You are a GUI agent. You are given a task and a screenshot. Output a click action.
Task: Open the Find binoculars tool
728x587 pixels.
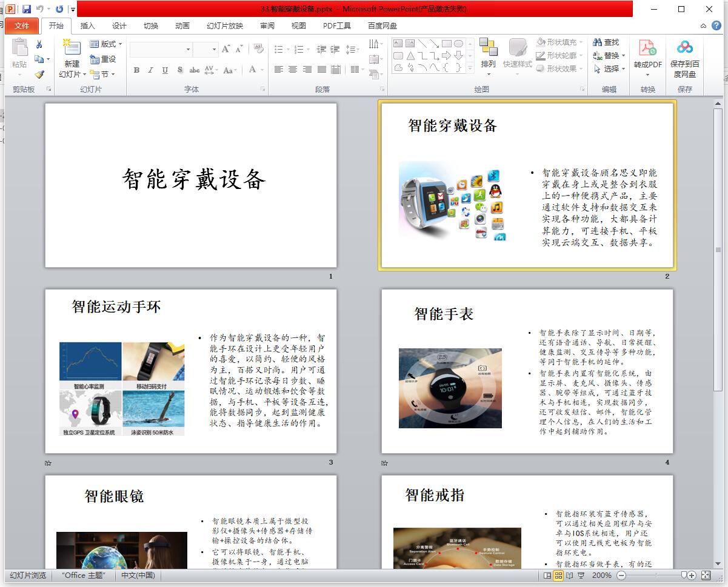click(x=606, y=42)
